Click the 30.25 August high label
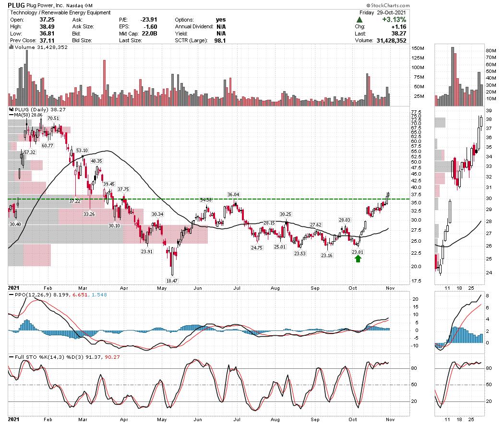Screen dimensions: 504x424 click(x=286, y=214)
